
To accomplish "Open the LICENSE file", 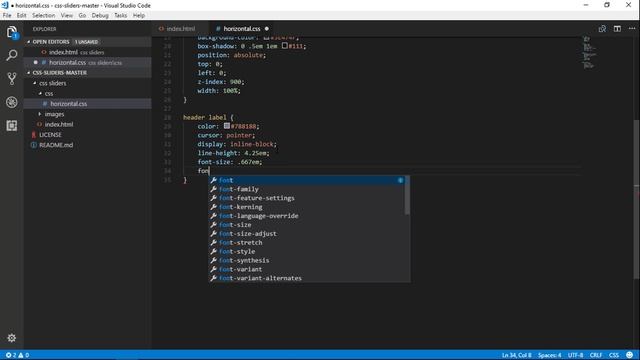I will pos(87,135).
